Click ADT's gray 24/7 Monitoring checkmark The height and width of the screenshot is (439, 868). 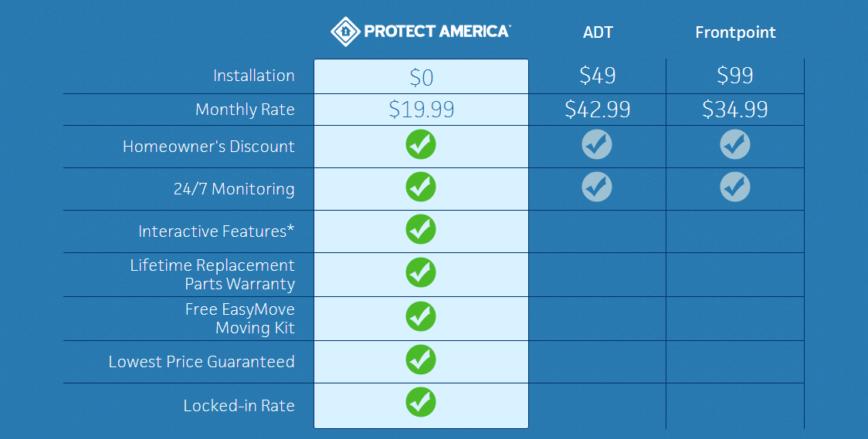pyautogui.click(x=597, y=187)
